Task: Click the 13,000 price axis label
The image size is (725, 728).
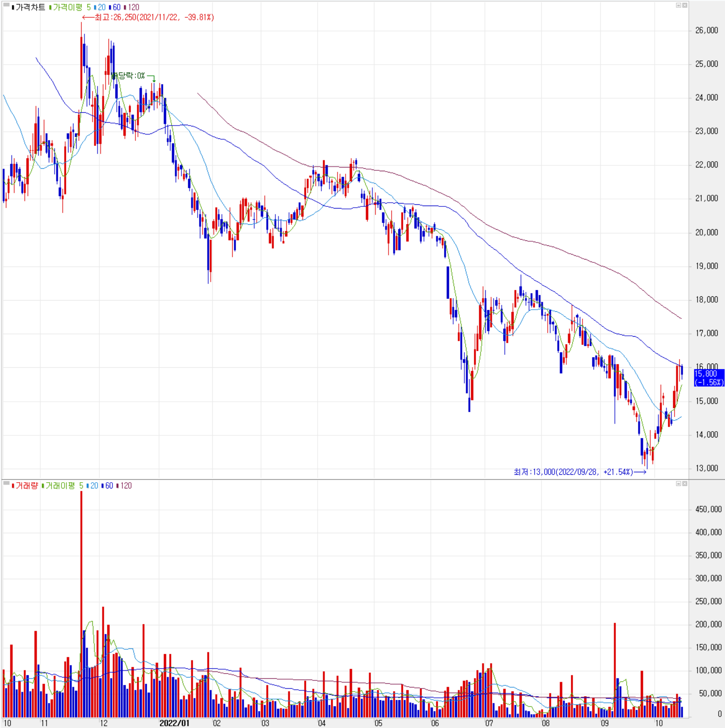Action: pos(706,468)
